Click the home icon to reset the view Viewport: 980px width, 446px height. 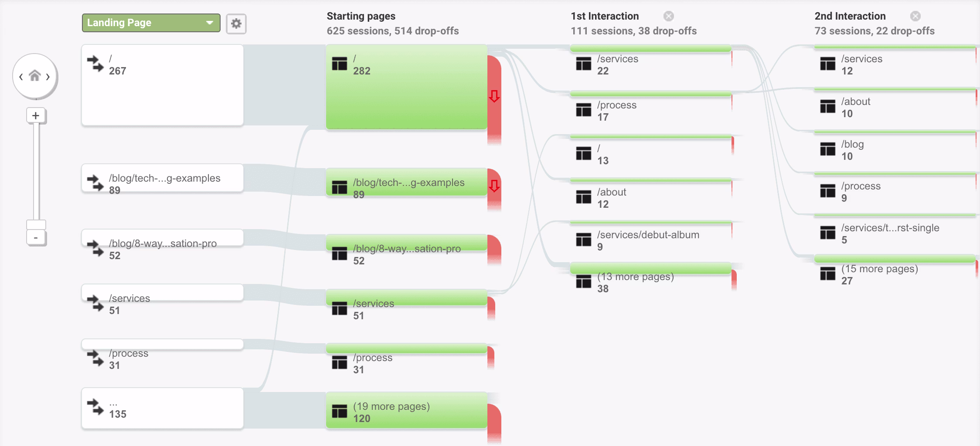[x=35, y=76]
